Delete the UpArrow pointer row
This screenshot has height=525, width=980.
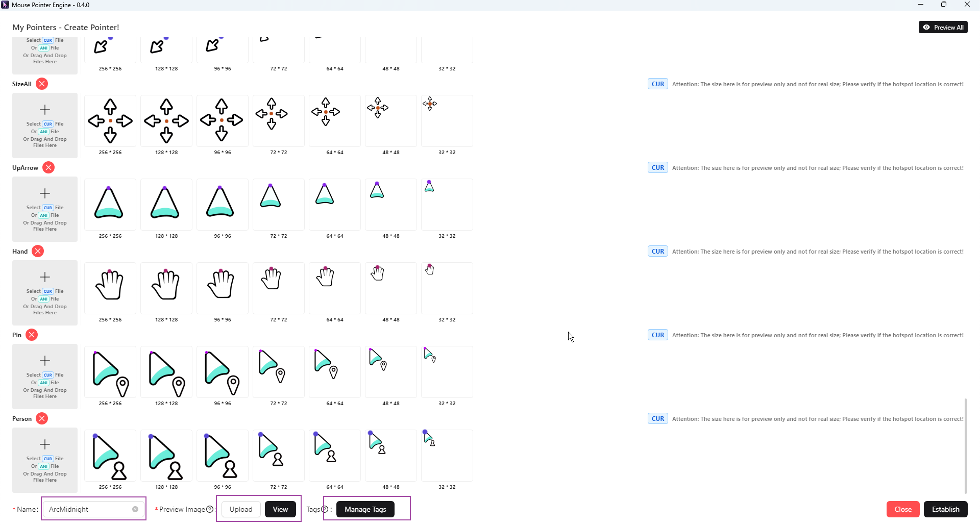click(x=48, y=168)
